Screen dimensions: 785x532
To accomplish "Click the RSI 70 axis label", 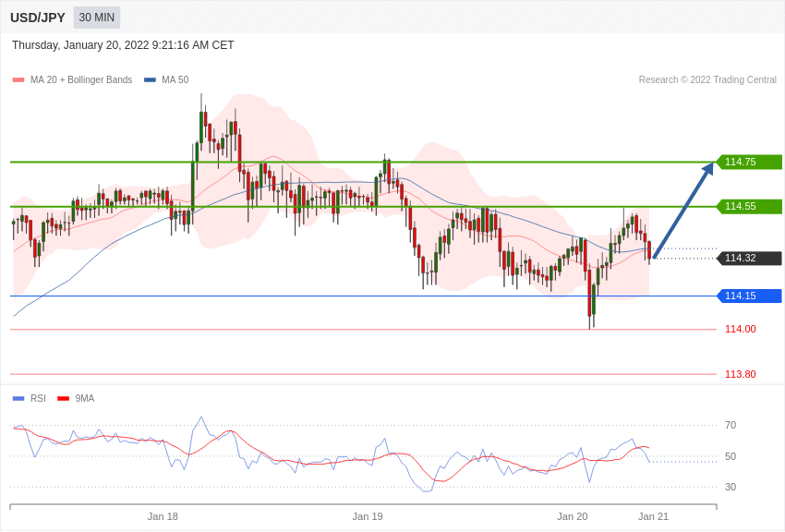I will 731,425.
